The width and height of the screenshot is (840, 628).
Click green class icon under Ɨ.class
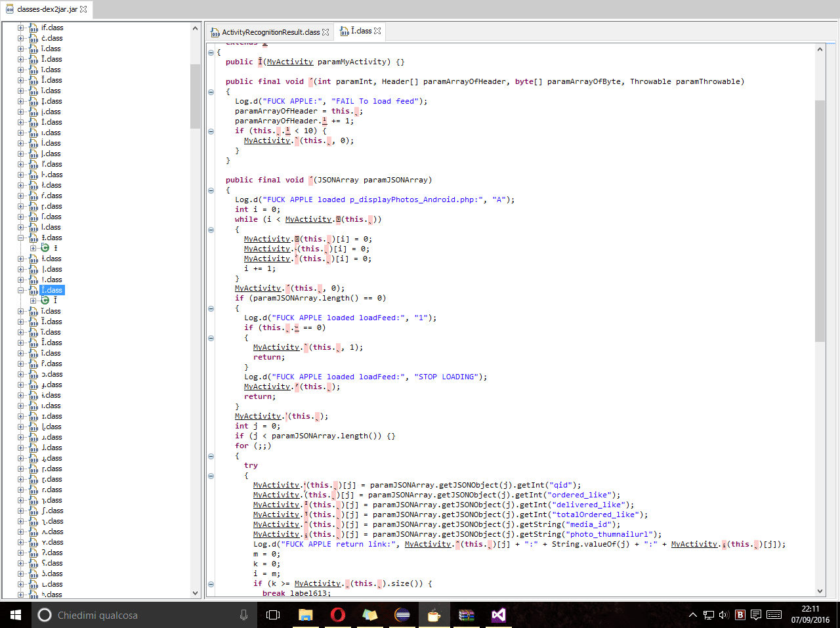click(x=45, y=248)
